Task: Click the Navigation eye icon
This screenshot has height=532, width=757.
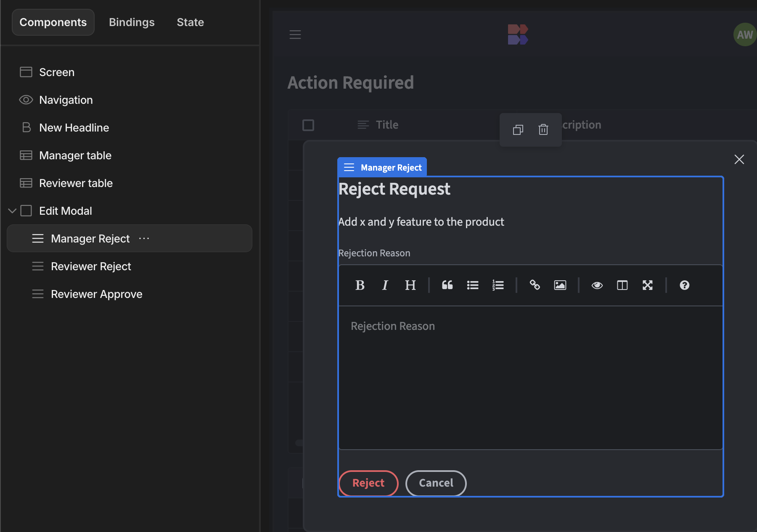Action: (26, 100)
